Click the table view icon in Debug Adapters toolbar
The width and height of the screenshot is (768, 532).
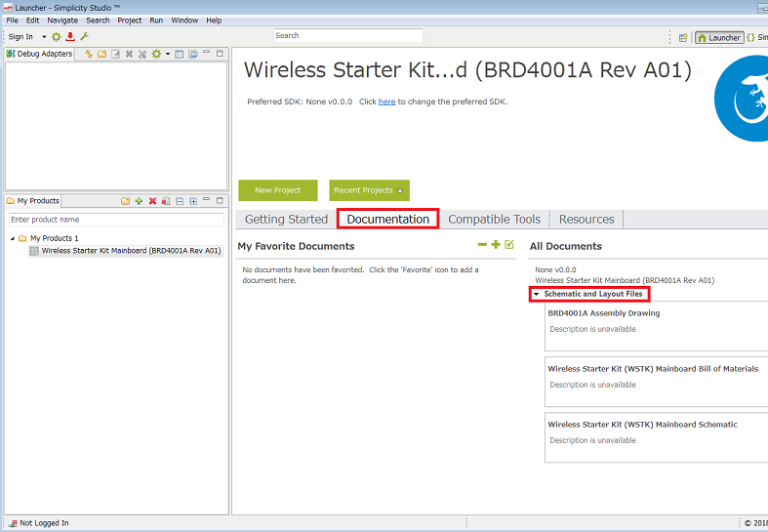(x=180, y=54)
